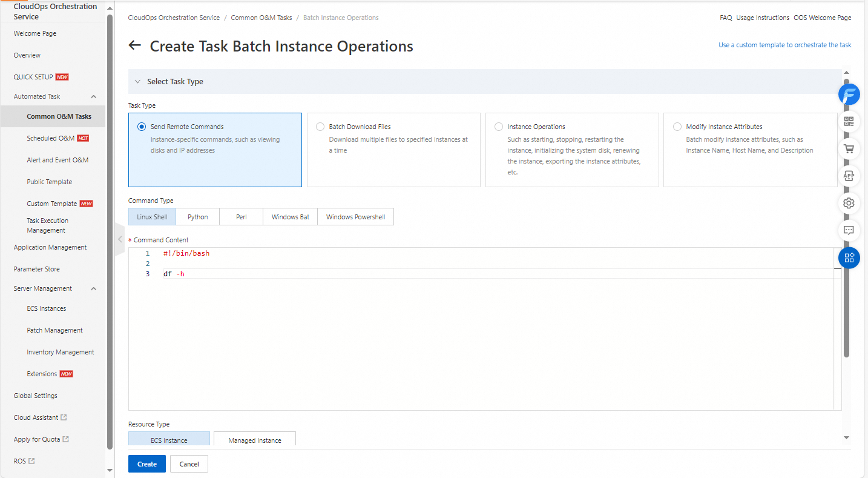Click the blue grid widgets floating icon
This screenshot has width=868, height=478.
[849, 257]
